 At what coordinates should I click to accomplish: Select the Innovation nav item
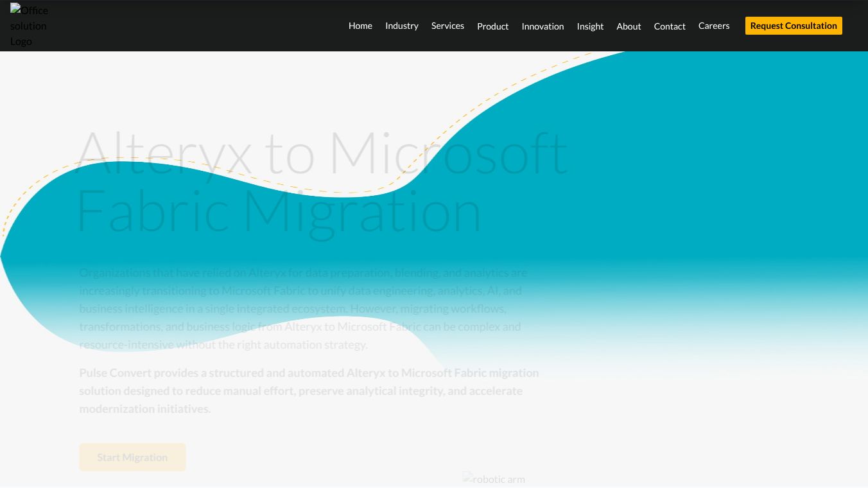coord(542,26)
